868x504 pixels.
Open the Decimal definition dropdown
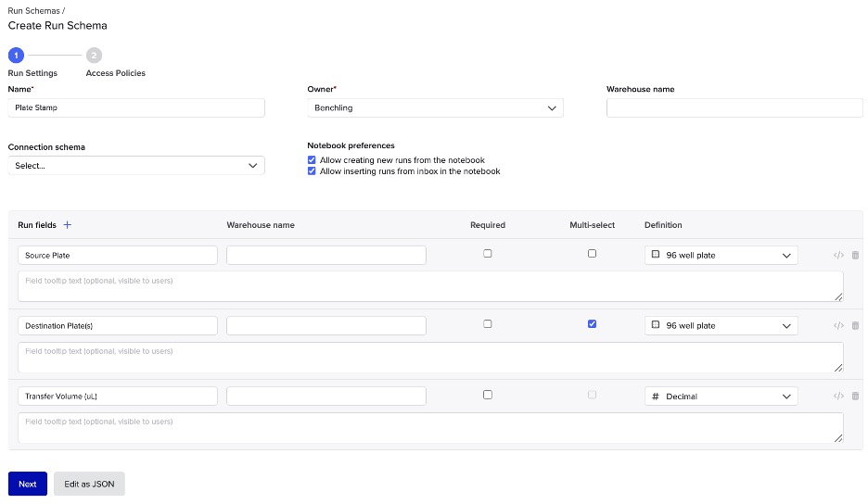[721, 396]
